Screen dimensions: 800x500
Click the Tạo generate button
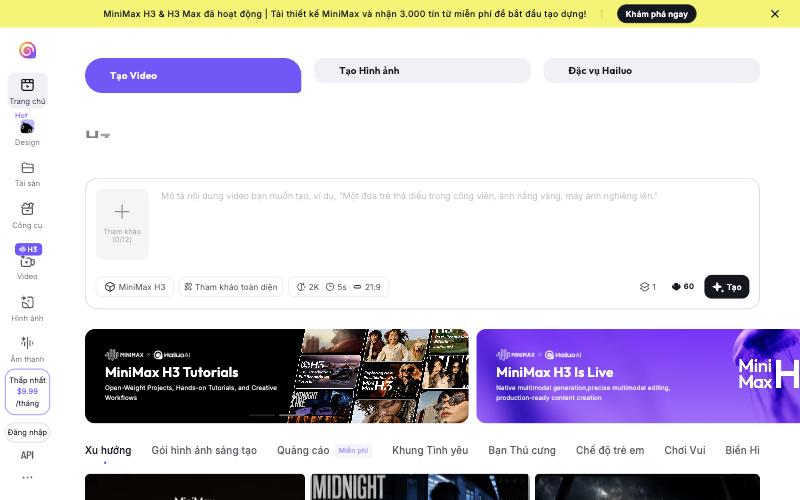tap(727, 287)
